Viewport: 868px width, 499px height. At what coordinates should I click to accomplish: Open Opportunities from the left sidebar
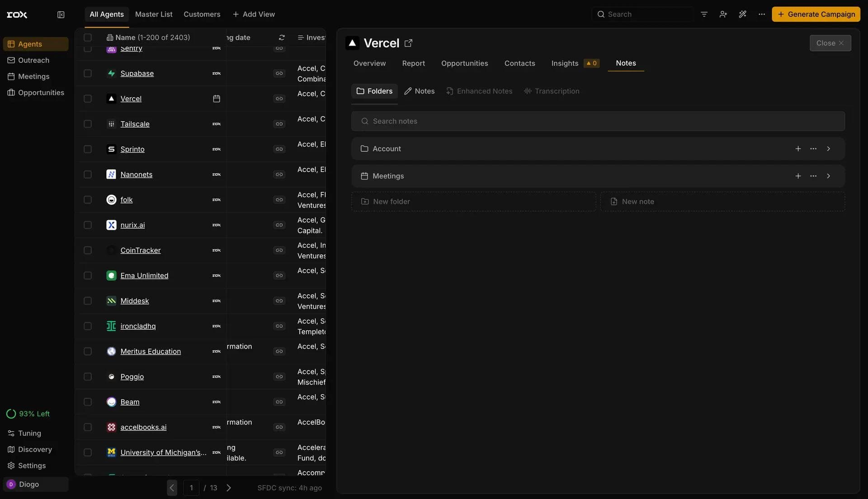point(41,92)
